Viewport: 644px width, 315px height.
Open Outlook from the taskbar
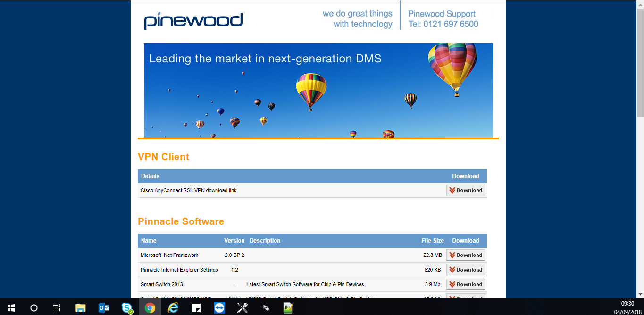click(104, 308)
